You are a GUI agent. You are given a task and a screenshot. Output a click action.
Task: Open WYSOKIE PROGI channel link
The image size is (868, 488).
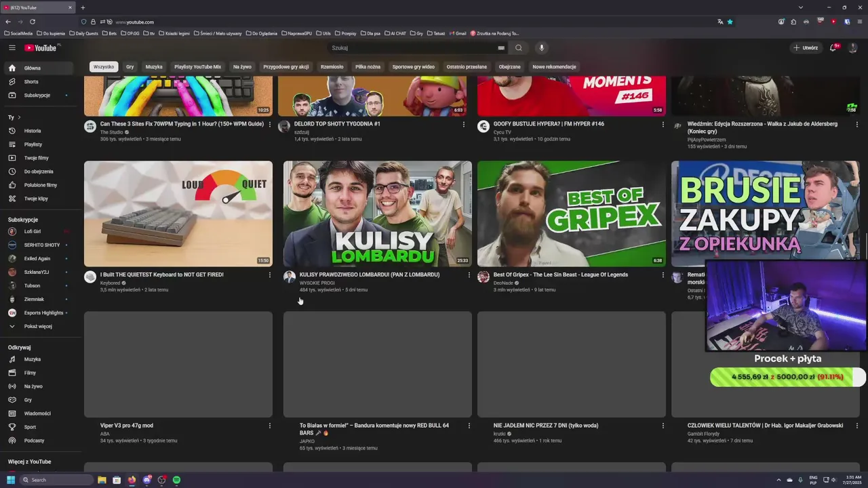(317, 283)
